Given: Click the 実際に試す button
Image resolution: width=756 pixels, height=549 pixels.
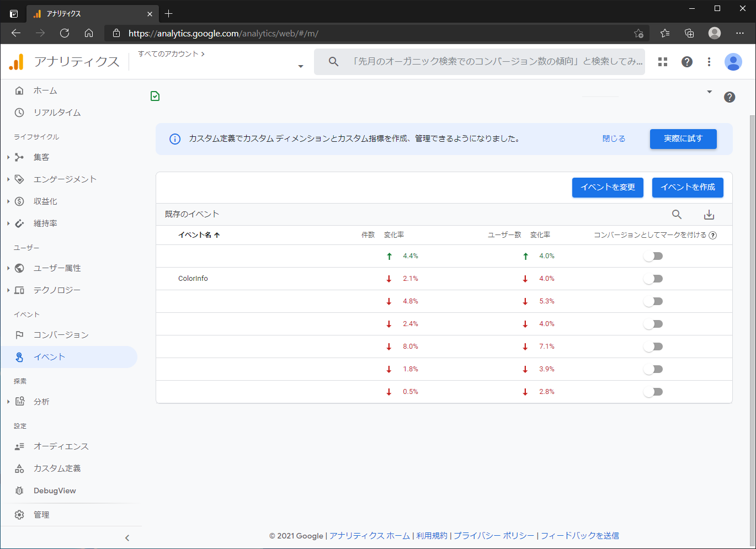Looking at the screenshot, I should (x=683, y=139).
